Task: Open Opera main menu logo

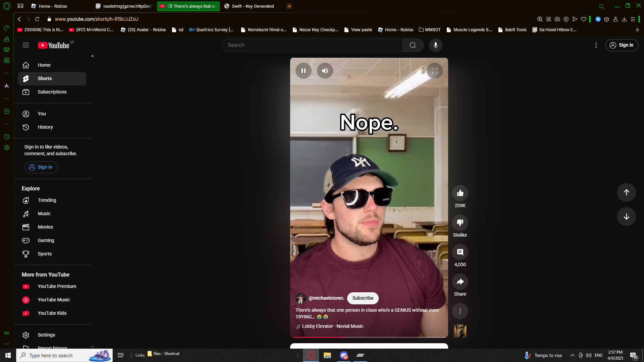Action: (x=7, y=6)
